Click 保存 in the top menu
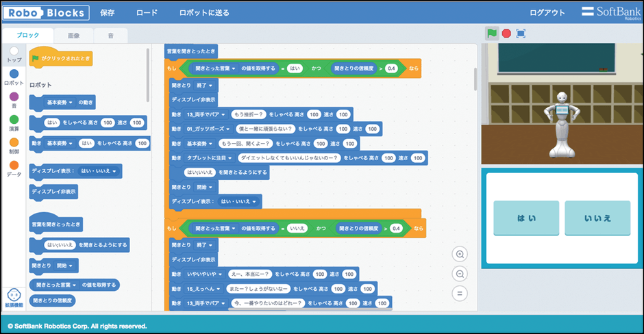 (x=108, y=12)
